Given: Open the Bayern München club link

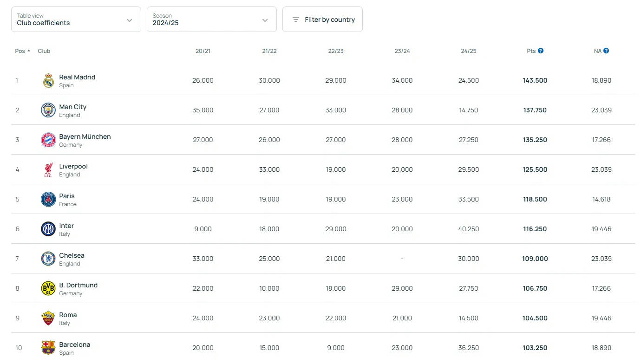Looking at the screenshot, I should click(85, 136).
